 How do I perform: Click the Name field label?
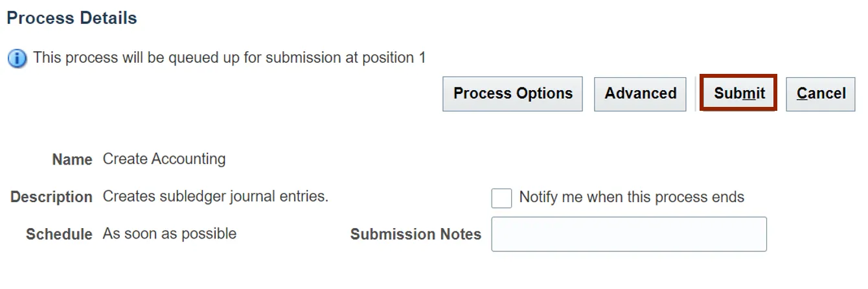(x=72, y=159)
